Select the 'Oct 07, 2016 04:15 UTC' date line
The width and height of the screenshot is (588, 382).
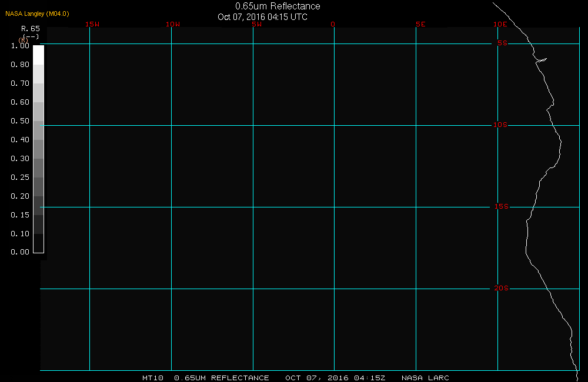262,17
